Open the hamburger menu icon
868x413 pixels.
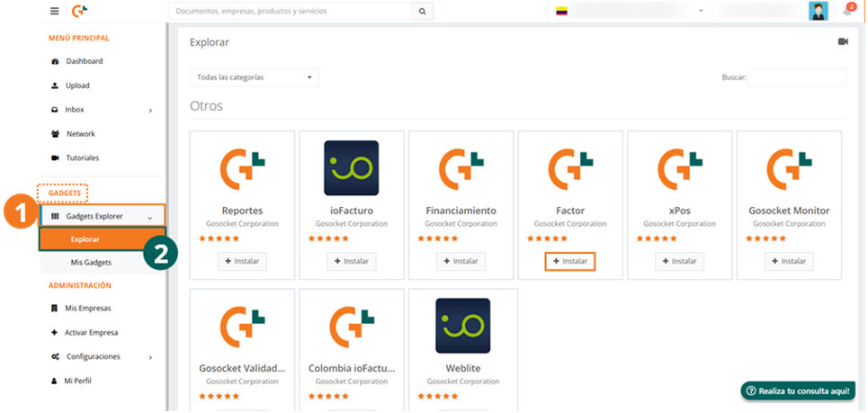54,11
